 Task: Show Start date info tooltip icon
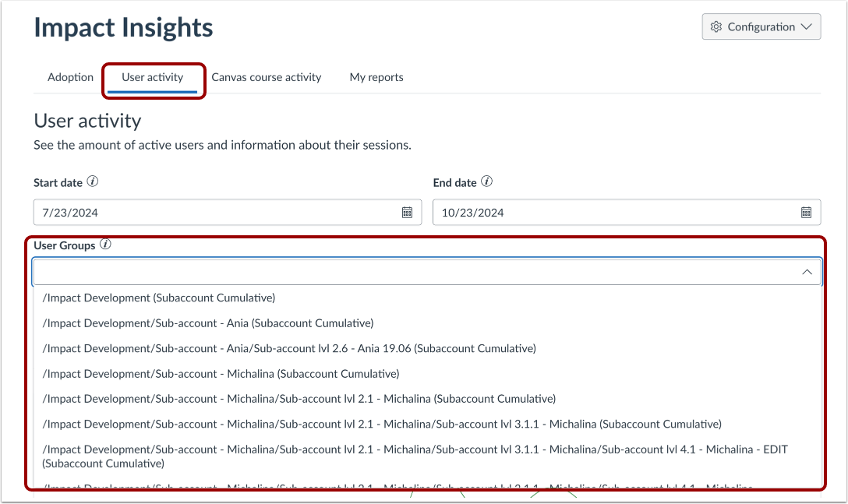[x=93, y=182]
